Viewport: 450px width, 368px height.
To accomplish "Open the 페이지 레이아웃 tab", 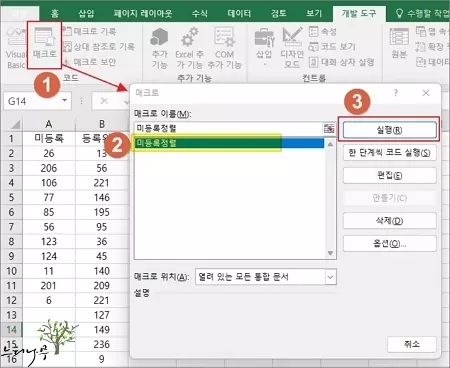I will [143, 13].
